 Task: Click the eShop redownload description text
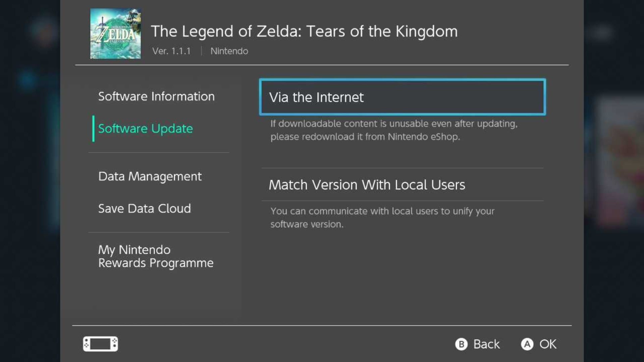394,130
